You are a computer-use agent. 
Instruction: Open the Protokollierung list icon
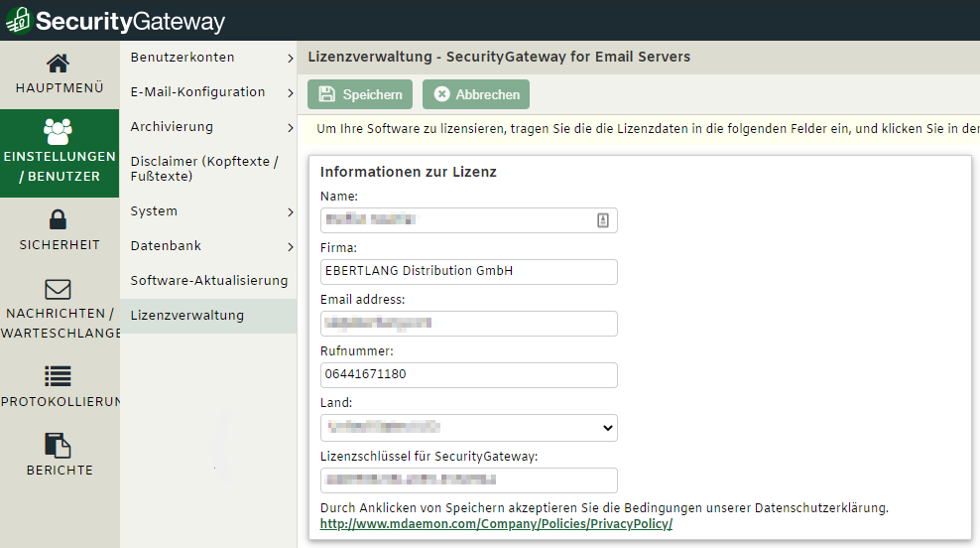coord(59,376)
